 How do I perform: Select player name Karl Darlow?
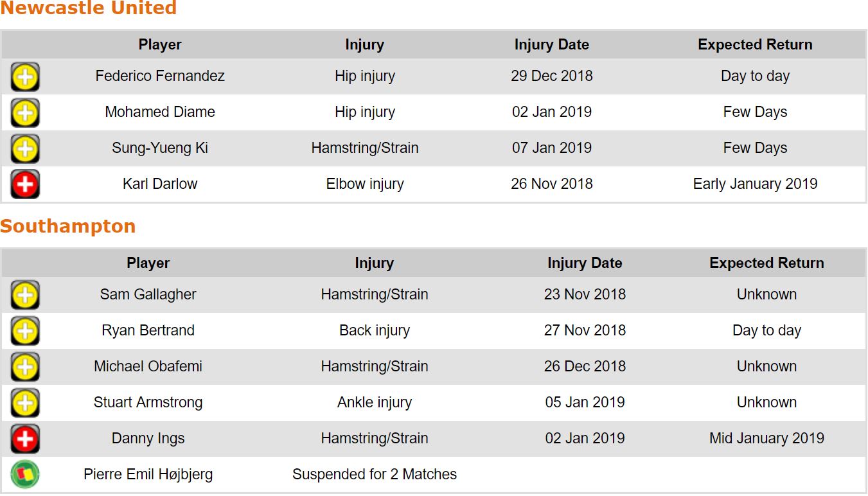[160, 184]
